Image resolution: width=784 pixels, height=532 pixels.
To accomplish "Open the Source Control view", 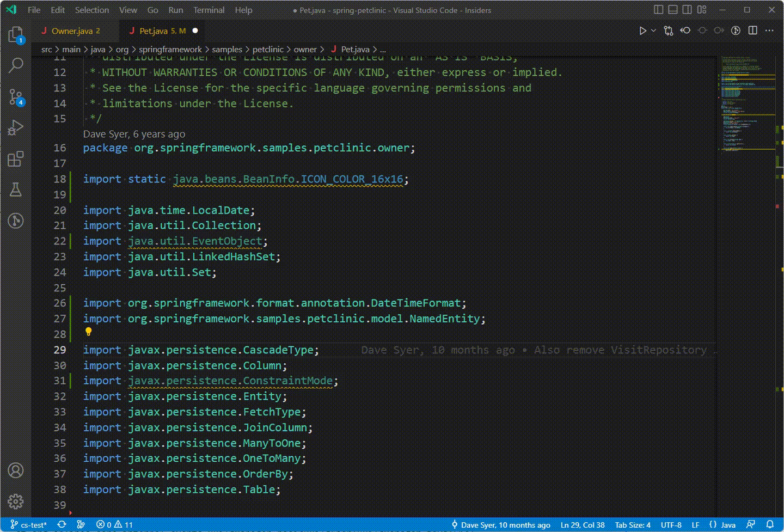I will (x=16, y=97).
